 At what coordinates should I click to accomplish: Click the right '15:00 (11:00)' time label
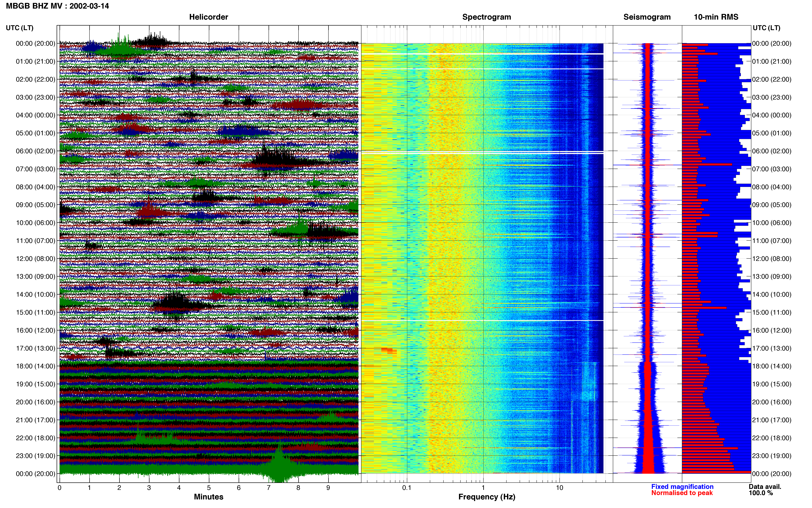pyautogui.click(x=772, y=313)
